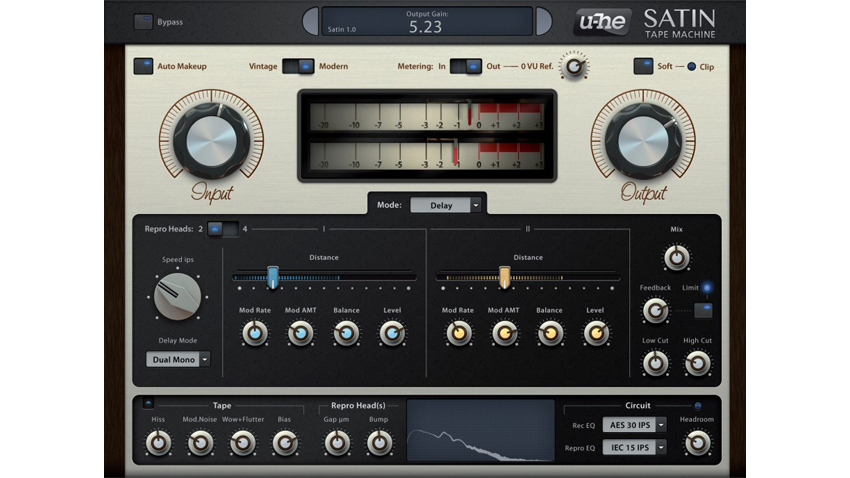Screen dimensions: 850x478
Task: Click the Low Cut knob
Action: [655, 363]
